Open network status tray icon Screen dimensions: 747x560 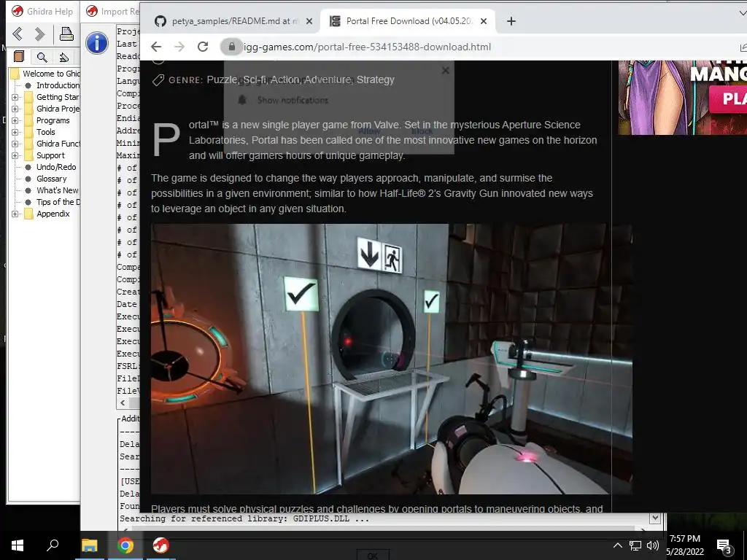(x=635, y=545)
